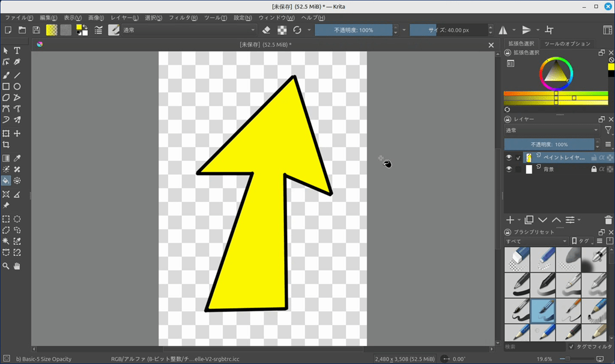Switch to the ツールのオプション tab
Image resolution: width=615 pixels, height=364 pixels.
pos(567,44)
